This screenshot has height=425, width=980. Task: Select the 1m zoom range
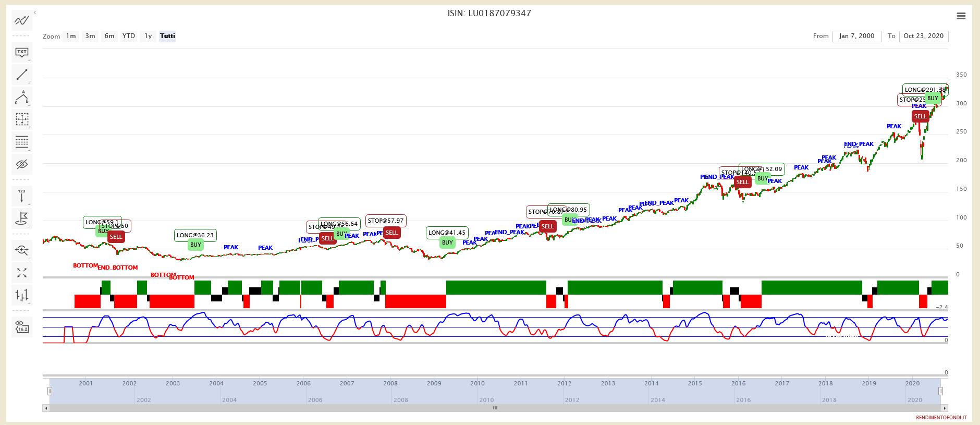[x=71, y=36]
